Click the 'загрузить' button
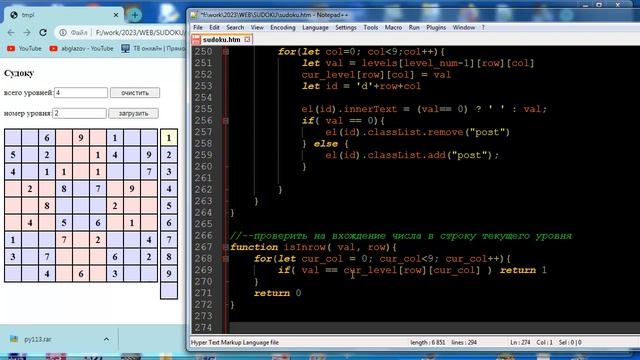This screenshot has width=640, height=360. click(x=133, y=113)
